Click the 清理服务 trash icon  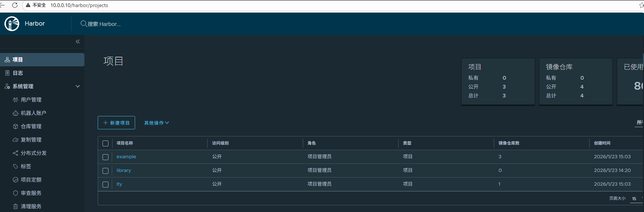[x=16, y=206]
